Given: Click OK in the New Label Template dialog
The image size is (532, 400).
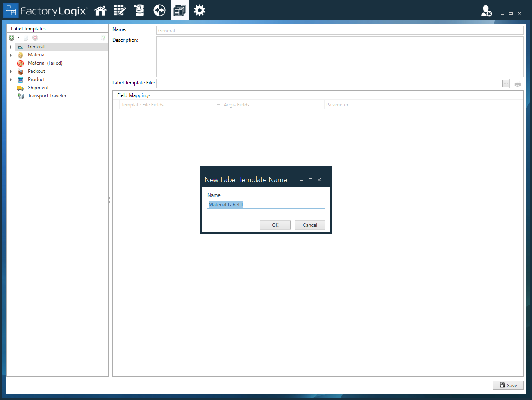Looking at the screenshot, I should coord(275,225).
